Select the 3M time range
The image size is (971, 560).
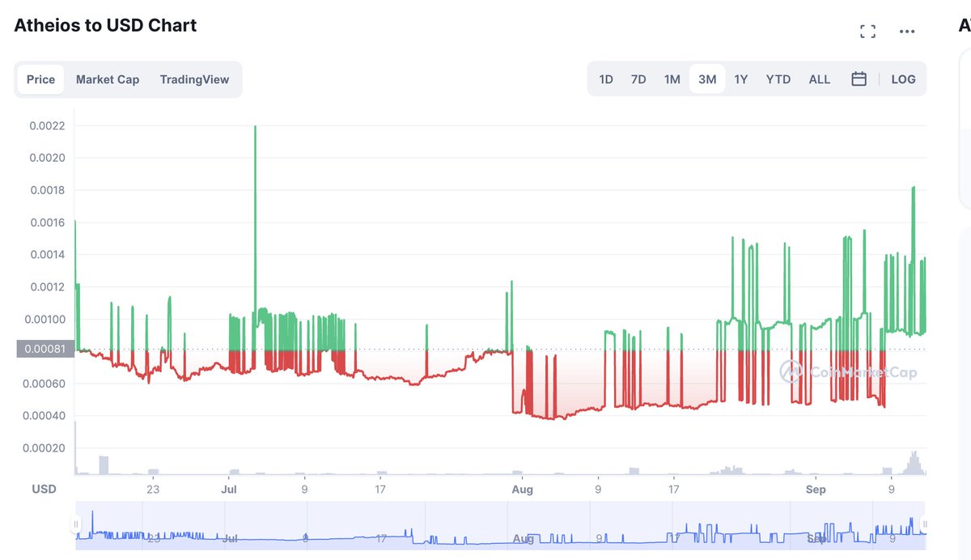[707, 79]
